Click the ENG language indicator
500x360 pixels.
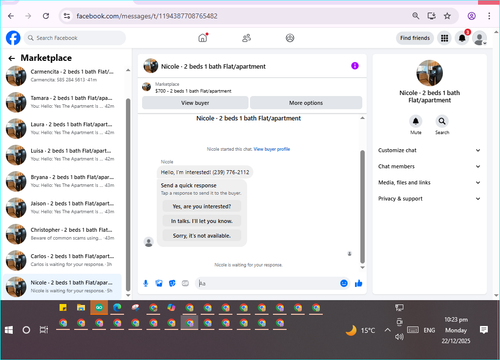tap(429, 330)
